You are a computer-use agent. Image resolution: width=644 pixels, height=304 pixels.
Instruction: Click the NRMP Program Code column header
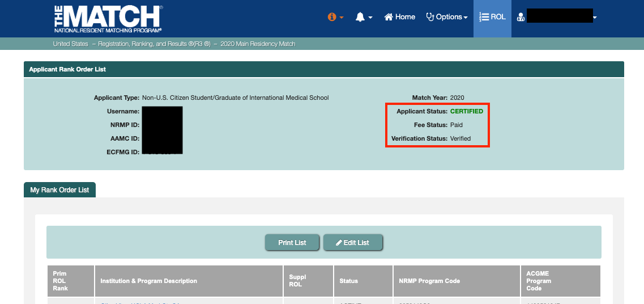[x=429, y=281]
